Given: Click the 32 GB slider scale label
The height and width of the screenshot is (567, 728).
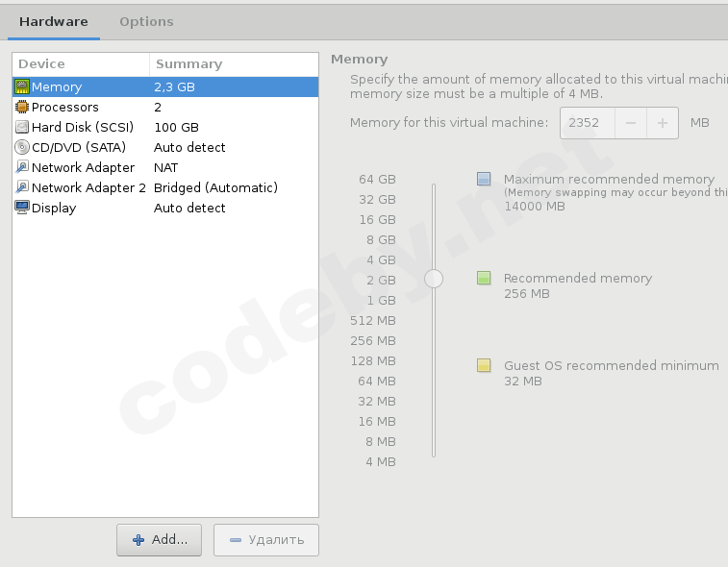Looking at the screenshot, I should click(x=377, y=200).
